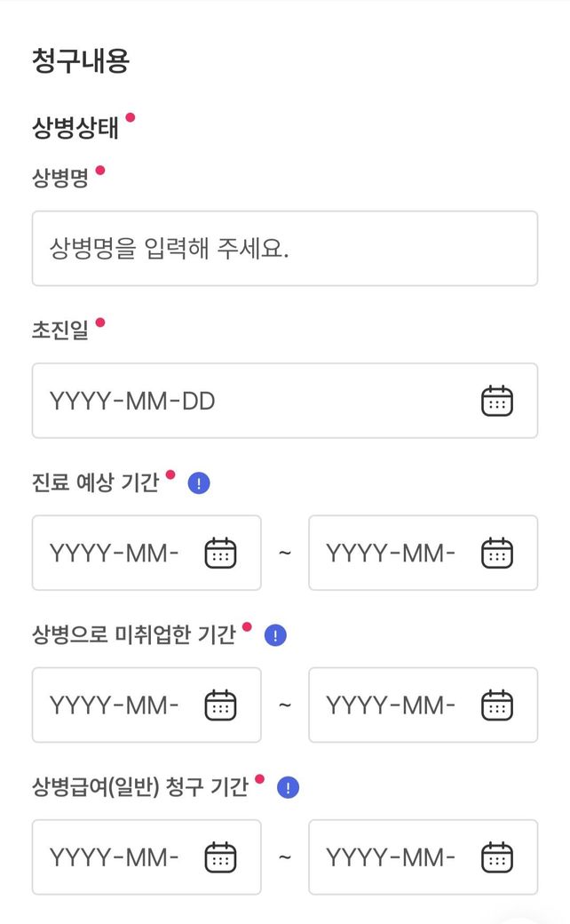Open calendar for 진료 예상 기간 end date
The height and width of the screenshot is (924, 570).
pos(497,554)
